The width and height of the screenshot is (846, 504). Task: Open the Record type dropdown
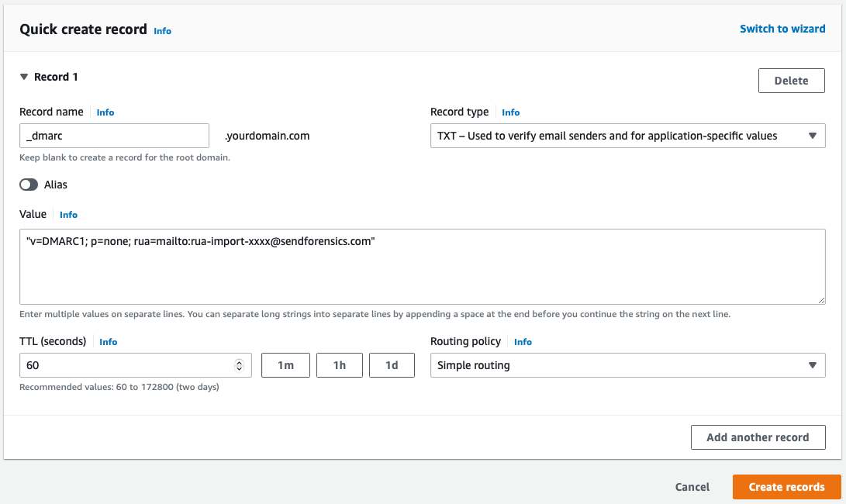[627, 136]
